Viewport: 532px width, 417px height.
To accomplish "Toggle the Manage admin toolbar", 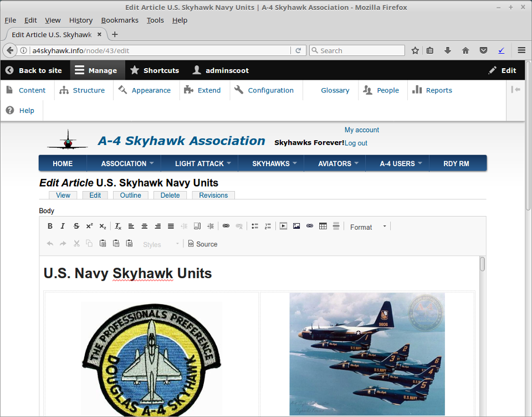I will pyautogui.click(x=98, y=70).
